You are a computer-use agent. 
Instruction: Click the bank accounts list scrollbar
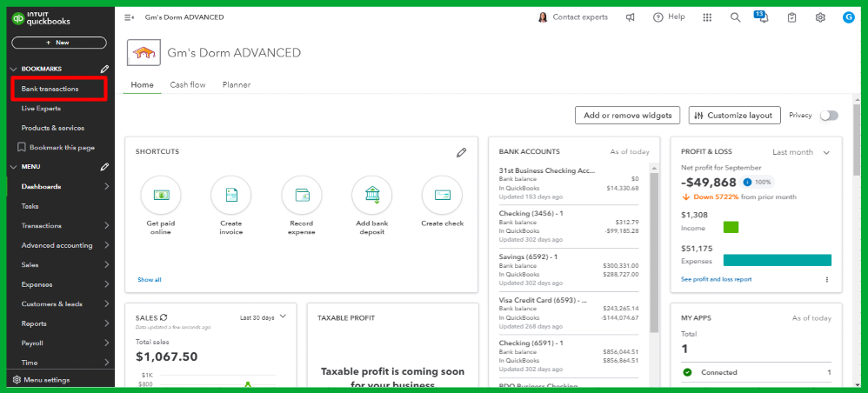653,252
